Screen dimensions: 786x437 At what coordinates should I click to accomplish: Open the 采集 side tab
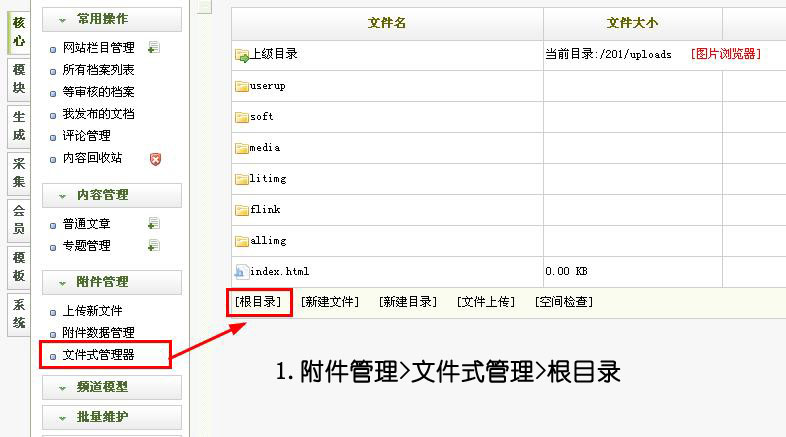19,173
